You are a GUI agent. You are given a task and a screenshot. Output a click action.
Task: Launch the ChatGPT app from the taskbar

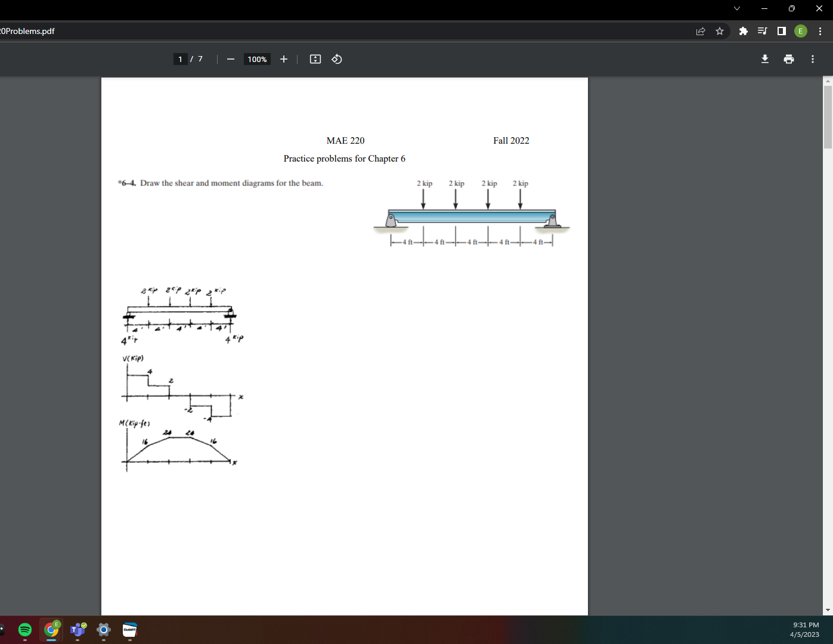click(x=129, y=630)
